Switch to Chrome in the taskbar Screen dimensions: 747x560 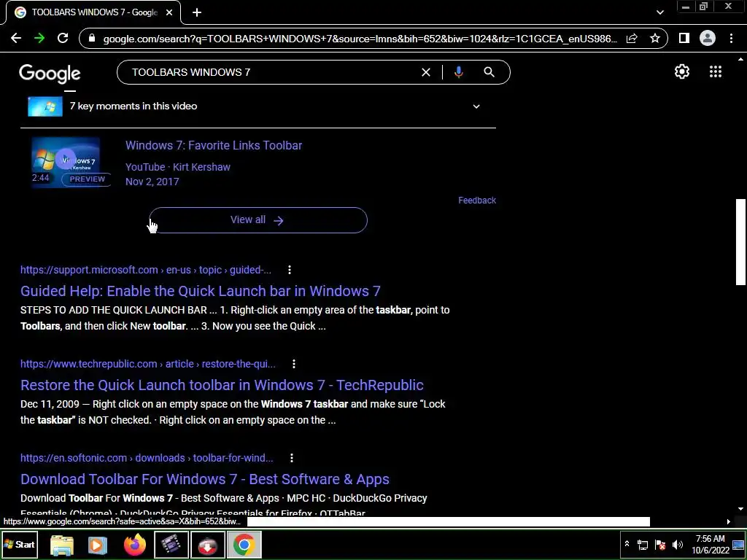(244, 545)
